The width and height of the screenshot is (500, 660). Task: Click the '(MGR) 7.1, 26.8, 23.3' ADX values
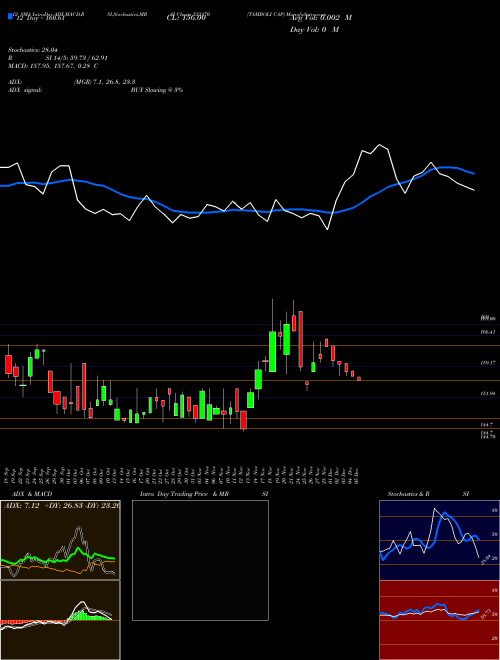point(104,82)
